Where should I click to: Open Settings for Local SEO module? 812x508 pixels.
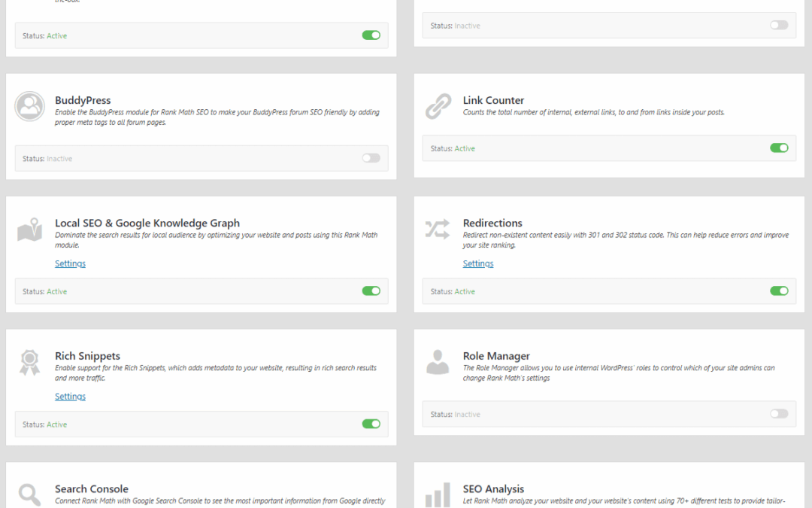71,263
